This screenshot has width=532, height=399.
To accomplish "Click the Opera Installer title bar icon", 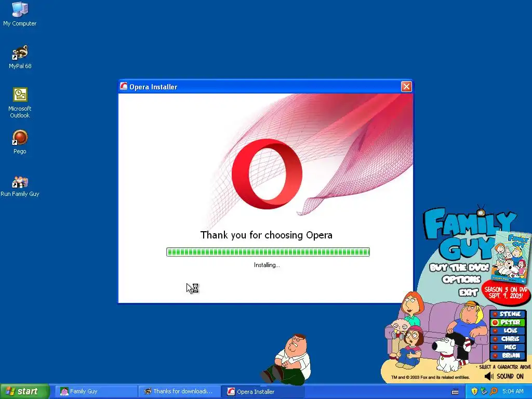I will [124, 87].
